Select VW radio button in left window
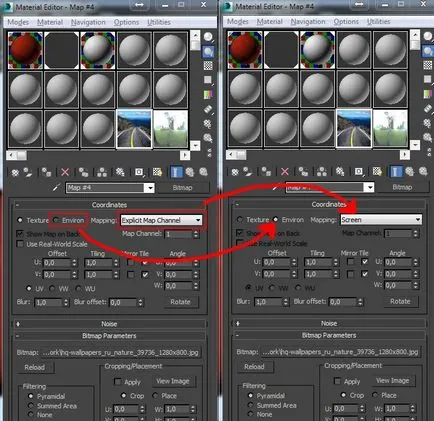The image size is (434, 421). click(x=52, y=289)
